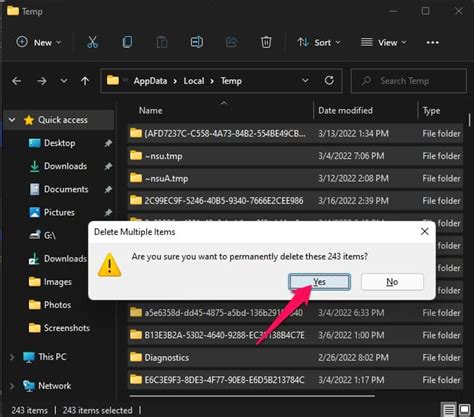Collapse the Quick access section

(12, 120)
